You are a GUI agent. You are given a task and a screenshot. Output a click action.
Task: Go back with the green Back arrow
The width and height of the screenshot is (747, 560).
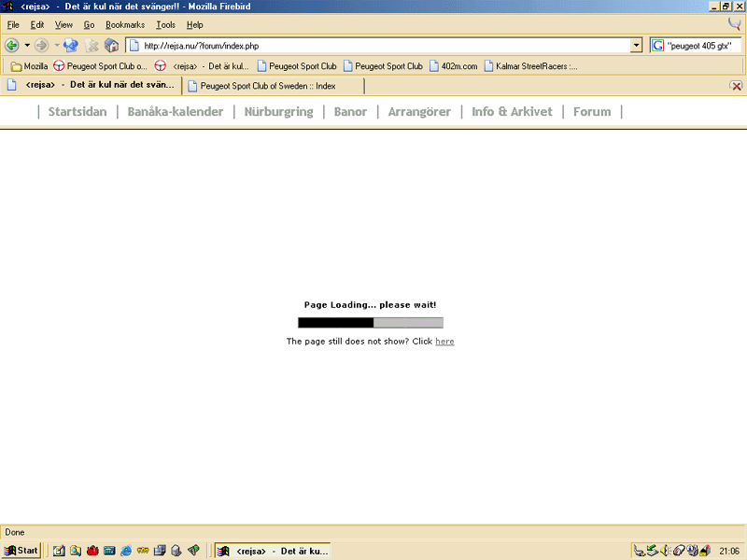[x=12, y=46]
